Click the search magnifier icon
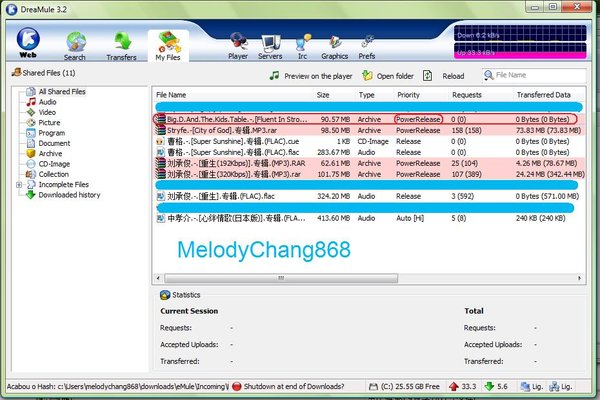The height and width of the screenshot is (400, 600). click(488, 75)
